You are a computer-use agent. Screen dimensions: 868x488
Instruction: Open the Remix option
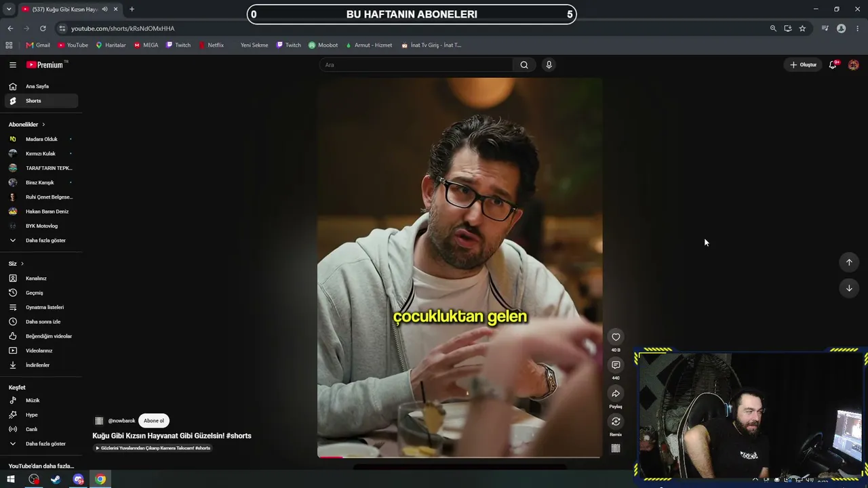pos(616,422)
